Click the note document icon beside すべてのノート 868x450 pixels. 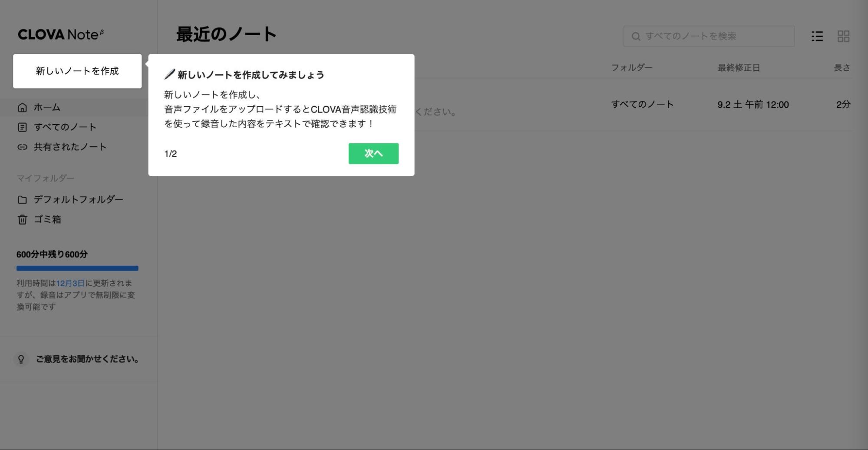[22, 127]
